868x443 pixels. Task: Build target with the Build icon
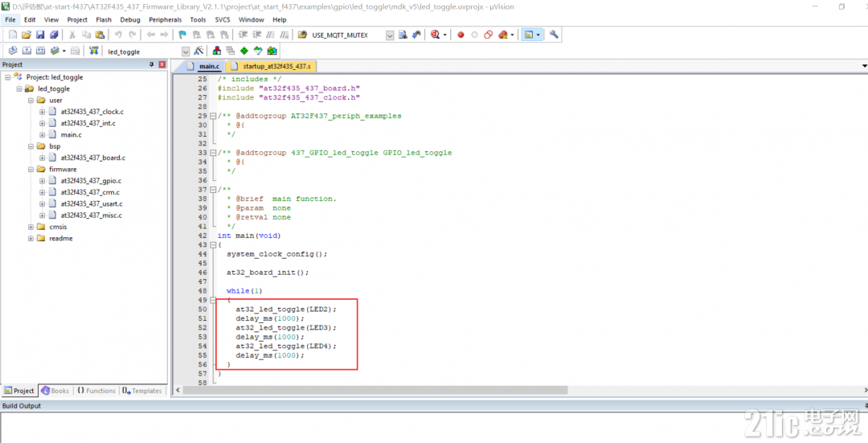coord(27,51)
